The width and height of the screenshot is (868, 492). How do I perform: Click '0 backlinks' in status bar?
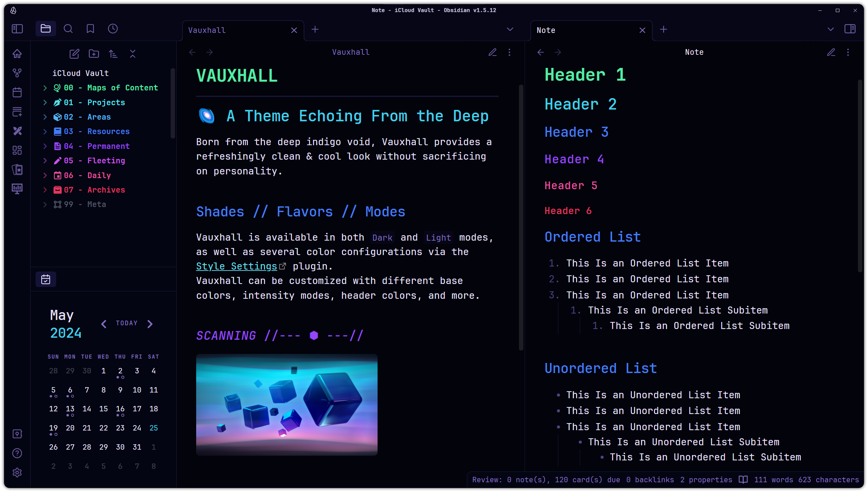pos(650,480)
